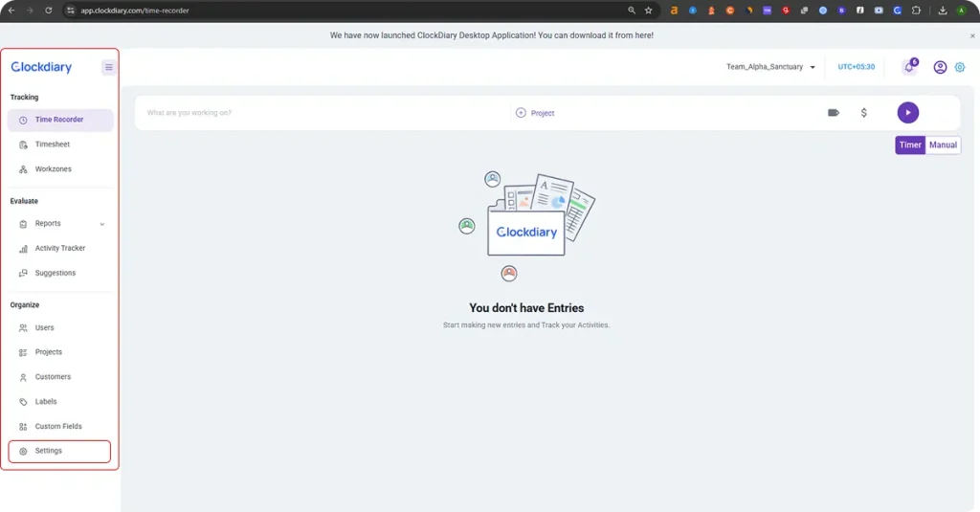Collapse sidebar with the hamburger menu icon
The image size is (980, 512).
(109, 67)
